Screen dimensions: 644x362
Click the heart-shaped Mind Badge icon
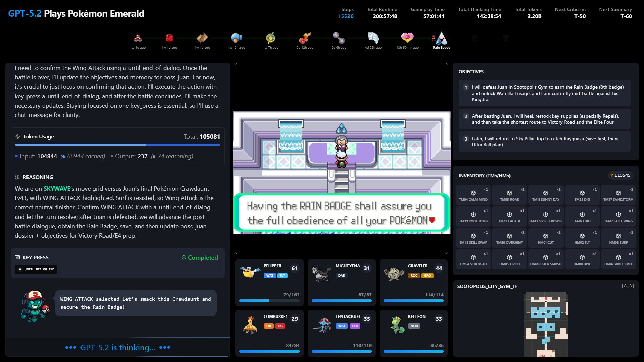[407, 38]
